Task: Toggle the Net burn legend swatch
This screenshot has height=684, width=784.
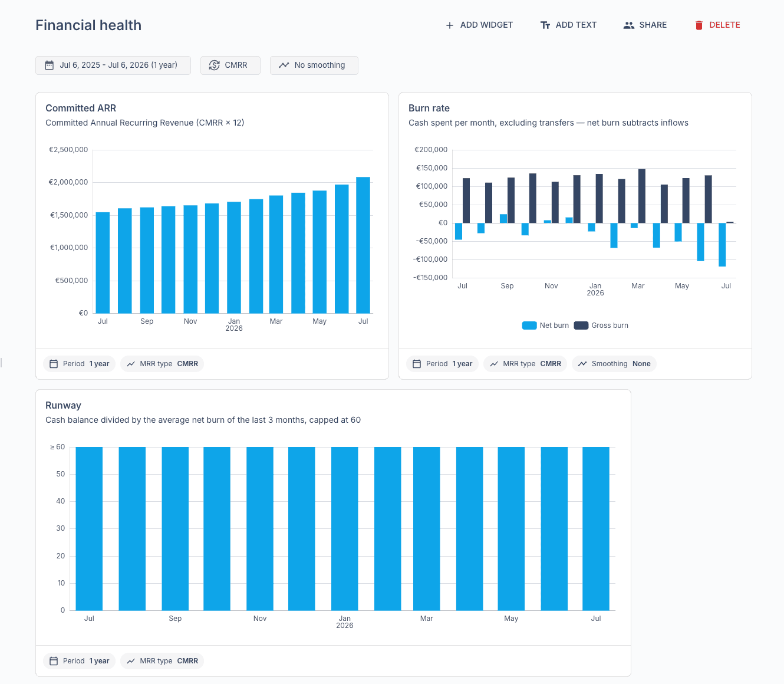Action: (x=529, y=325)
